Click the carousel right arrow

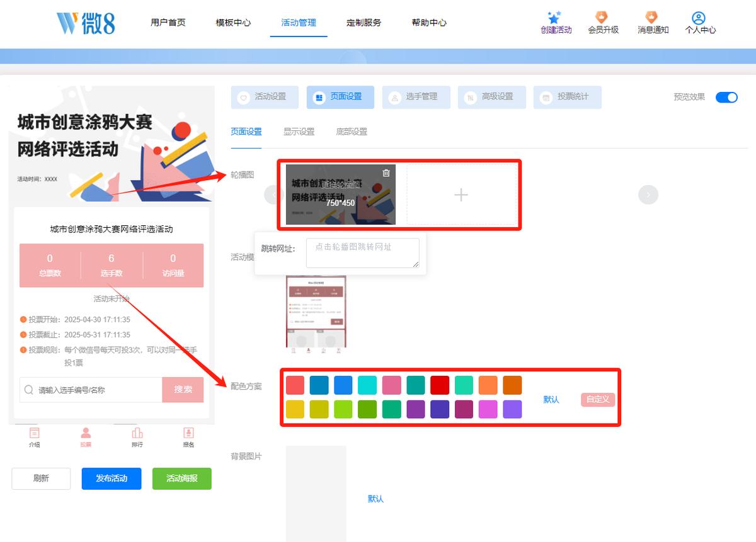[x=648, y=195]
